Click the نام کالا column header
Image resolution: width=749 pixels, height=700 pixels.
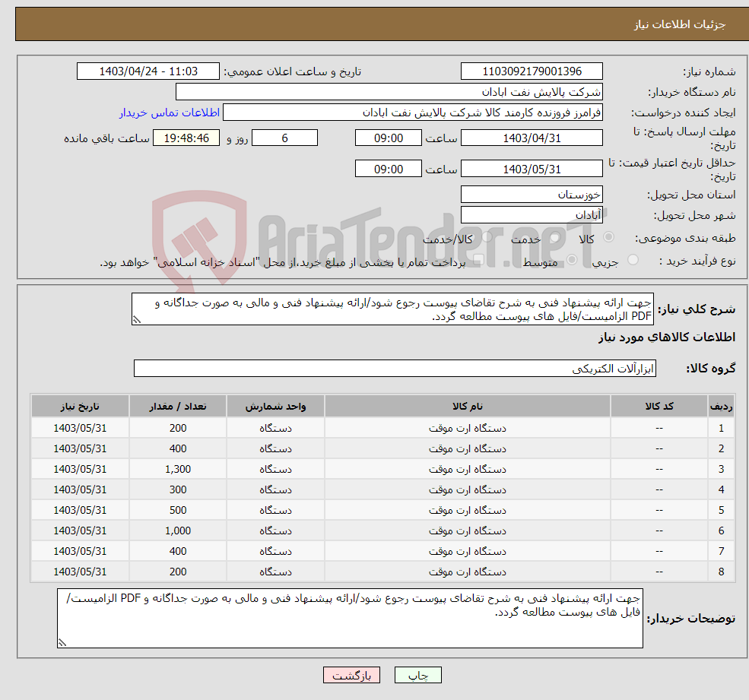coord(467,406)
